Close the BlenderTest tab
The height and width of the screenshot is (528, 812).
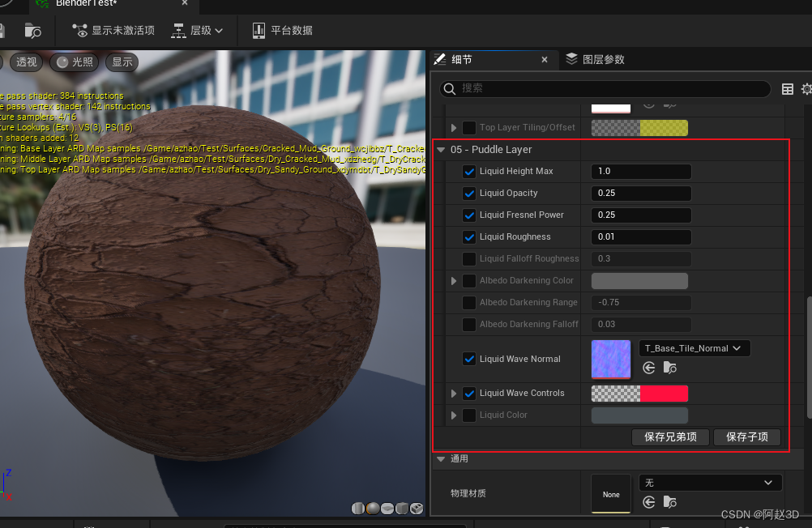point(185,3)
